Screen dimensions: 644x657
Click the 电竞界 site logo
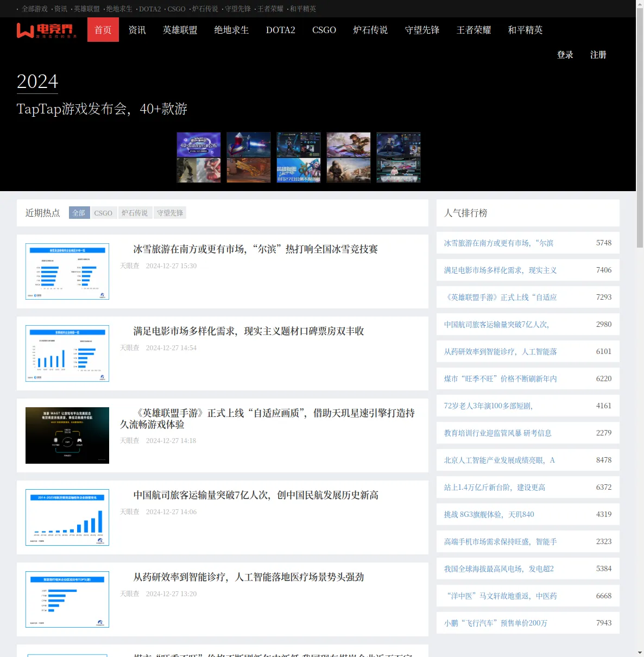(x=47, y=30)
